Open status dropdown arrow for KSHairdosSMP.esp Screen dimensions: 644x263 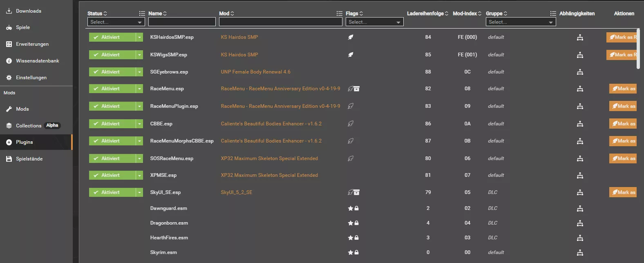click(140, 37)
